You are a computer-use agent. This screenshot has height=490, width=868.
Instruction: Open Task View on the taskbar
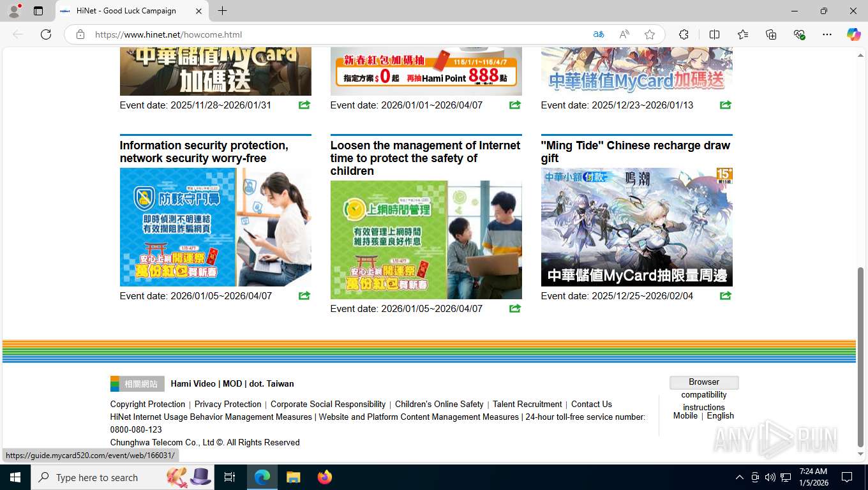click(230, 477)
